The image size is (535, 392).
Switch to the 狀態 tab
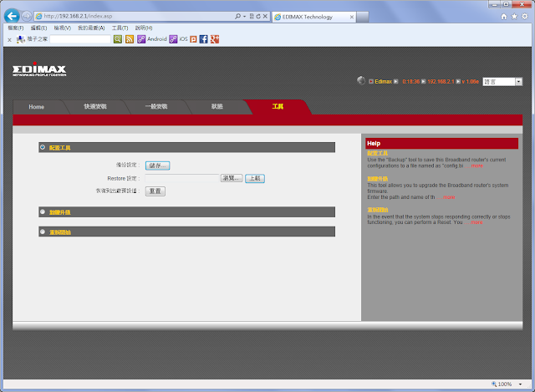(217, 106)
